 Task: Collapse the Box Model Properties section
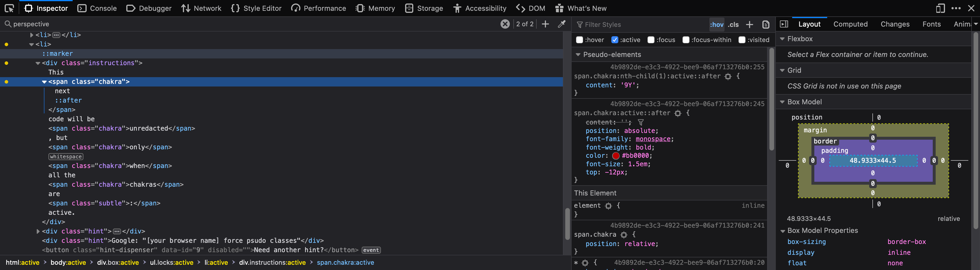(782, 231)
